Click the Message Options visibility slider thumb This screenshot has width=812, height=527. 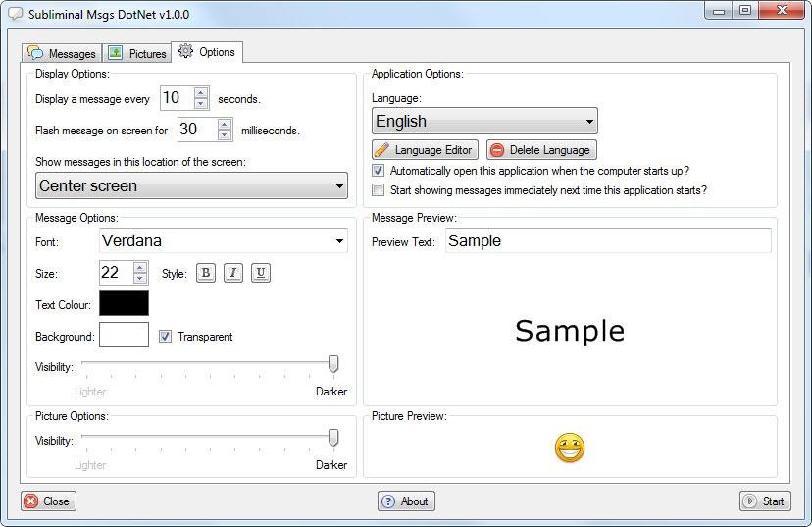333,364
